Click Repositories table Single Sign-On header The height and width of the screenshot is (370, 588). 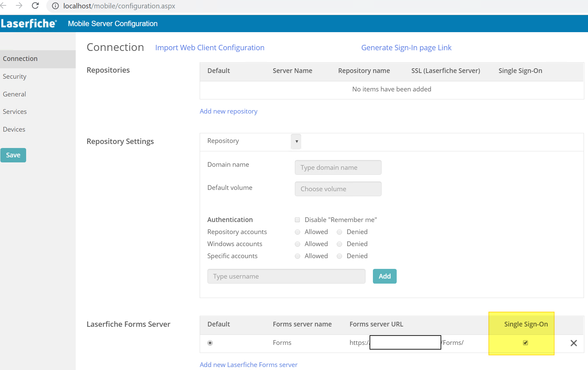pos(520,71)
